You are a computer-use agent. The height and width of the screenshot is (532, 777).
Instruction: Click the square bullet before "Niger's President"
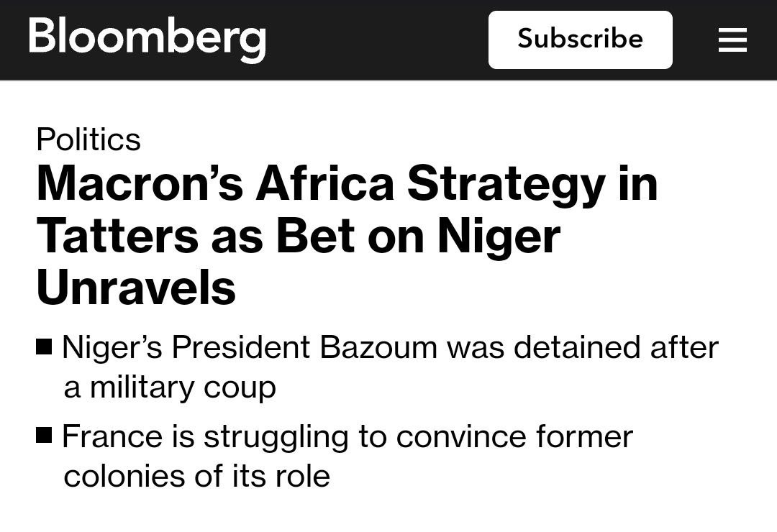pyautogui.click(x=44, y=347)
